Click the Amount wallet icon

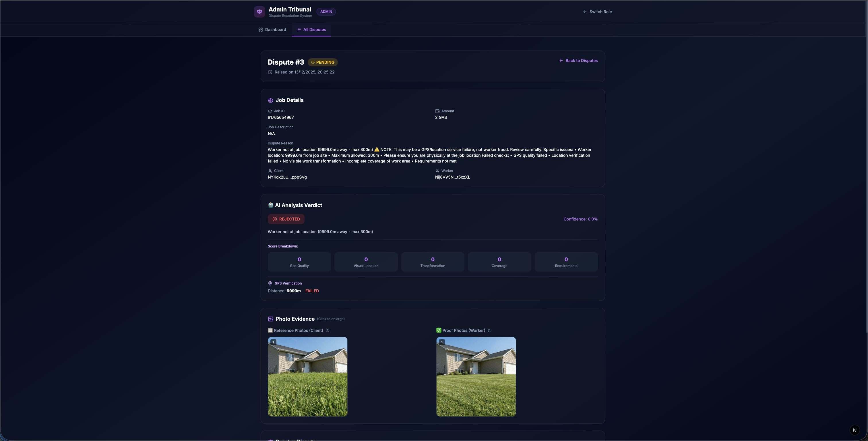point(437,111)
